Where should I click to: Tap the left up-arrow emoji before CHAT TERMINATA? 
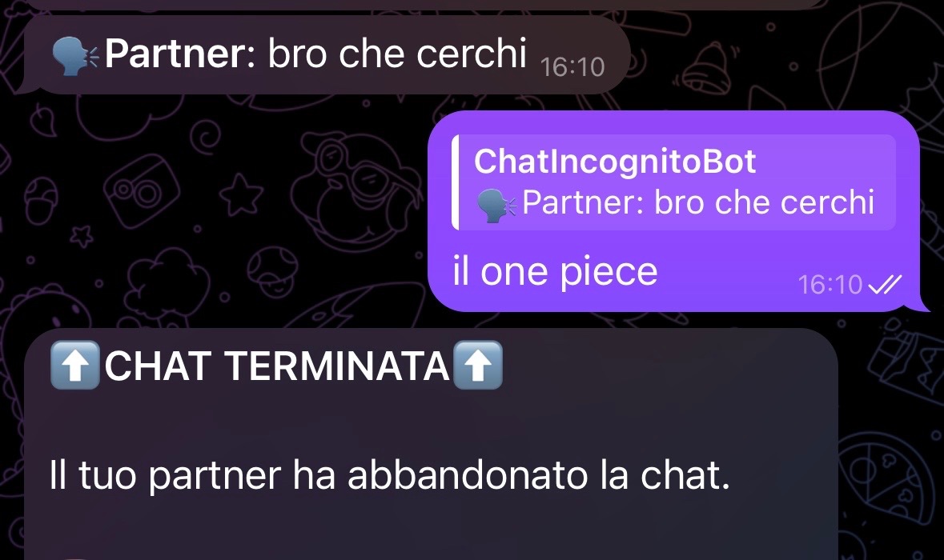pos(74,366)
